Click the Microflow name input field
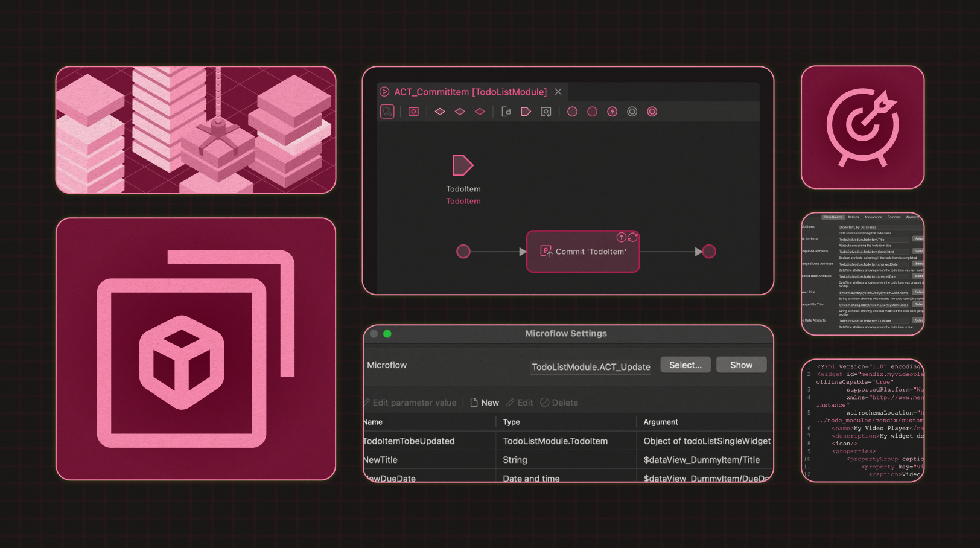980x548 pixels. point(591,367)
